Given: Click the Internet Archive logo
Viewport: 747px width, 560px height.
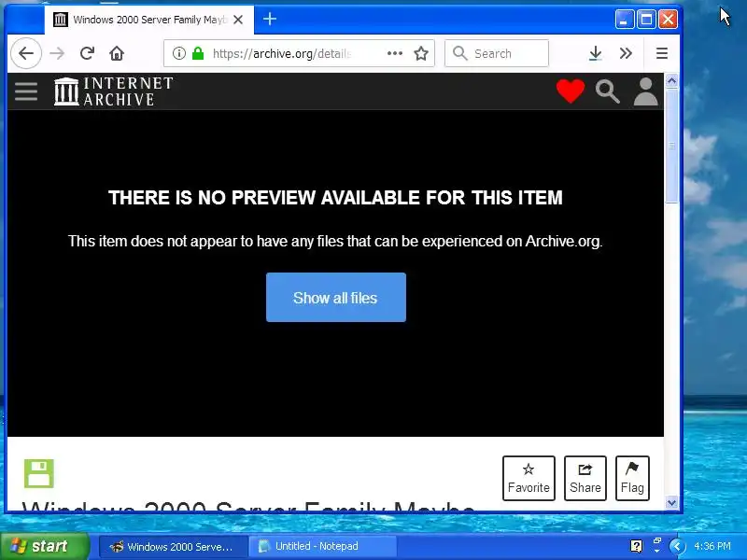Looking at the screenshot, I should tap(113, 91).
